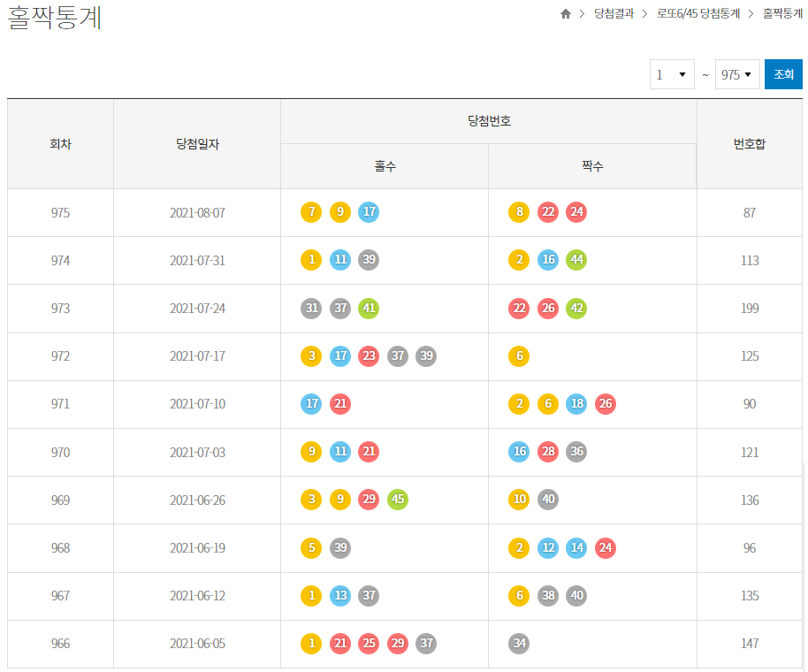
Task: Select round number 973 cell
Action: pos(60,309)
